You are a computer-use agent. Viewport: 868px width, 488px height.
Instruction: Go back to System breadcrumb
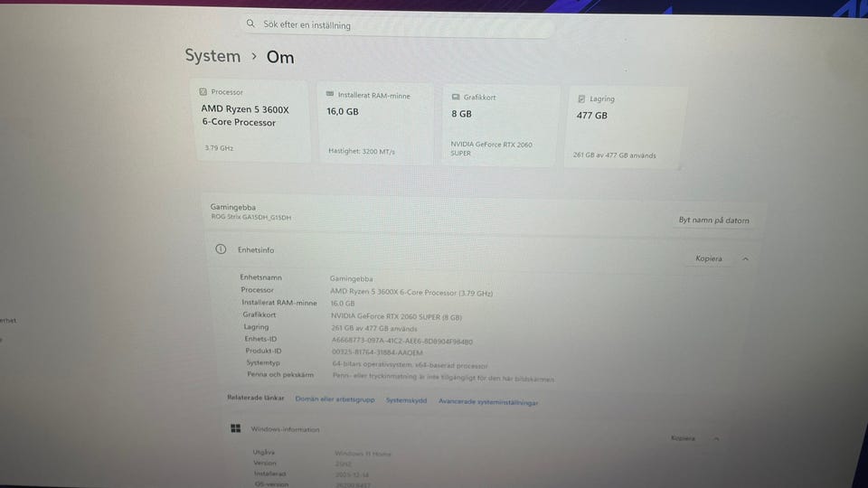[x=212, y=56]
